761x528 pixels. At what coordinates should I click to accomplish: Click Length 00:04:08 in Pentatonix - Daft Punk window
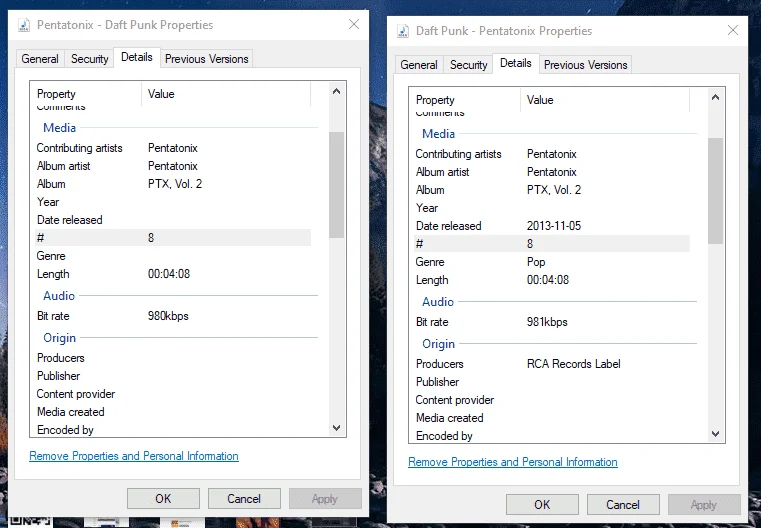[x=169, y=274]
